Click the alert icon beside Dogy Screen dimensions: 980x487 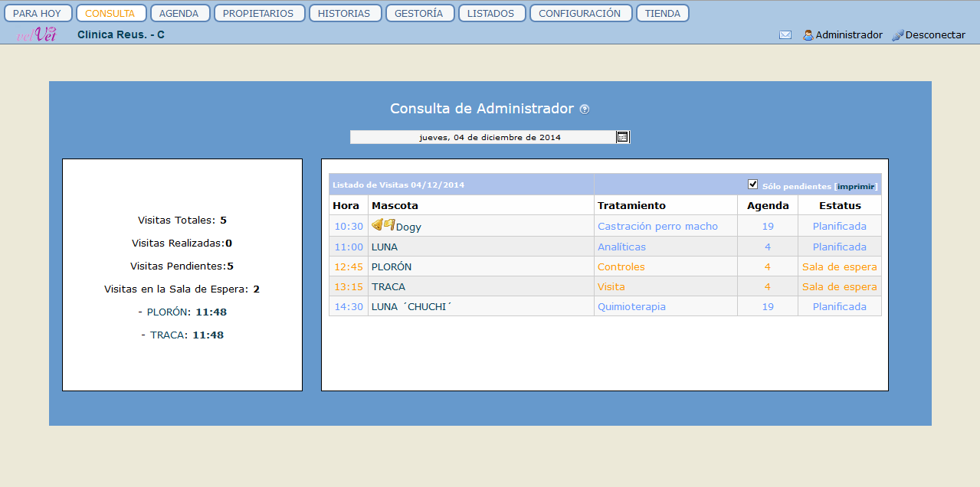(x=382, y=225)
